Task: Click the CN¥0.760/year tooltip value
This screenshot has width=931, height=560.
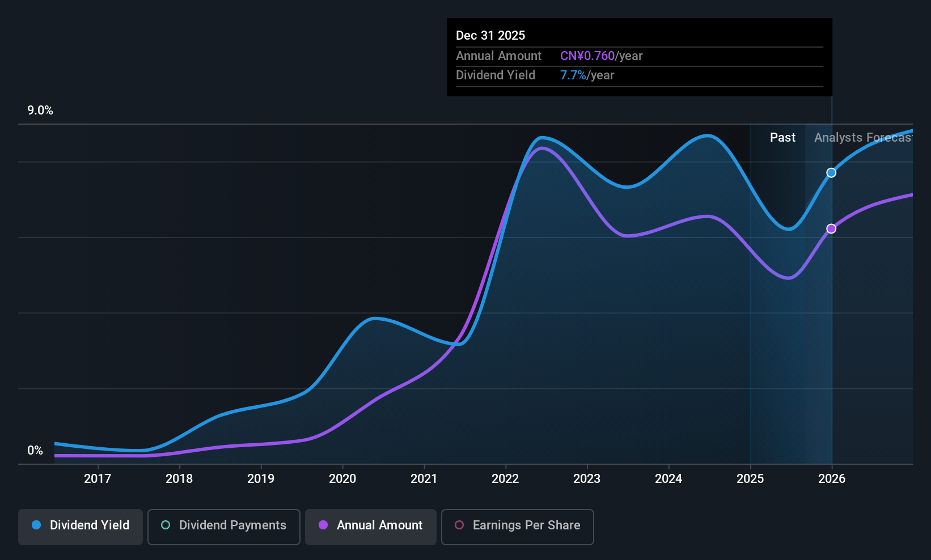Action: tap(602, 56)
